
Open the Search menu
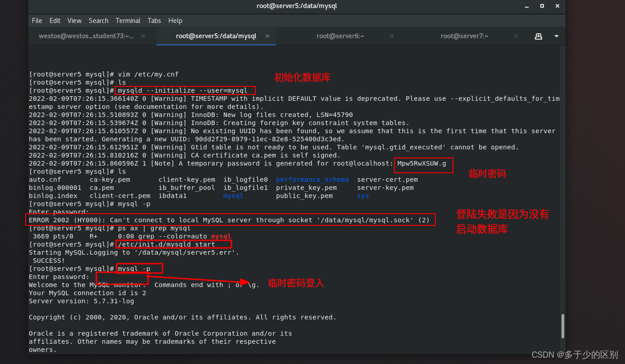[99, 21]
